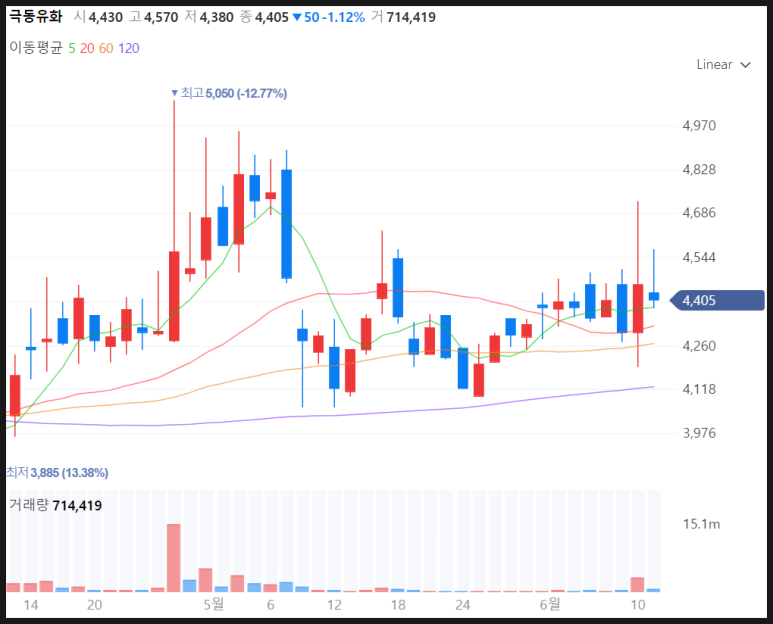
Task: Click the 4,970 price axis label
Action: (699, 125)
